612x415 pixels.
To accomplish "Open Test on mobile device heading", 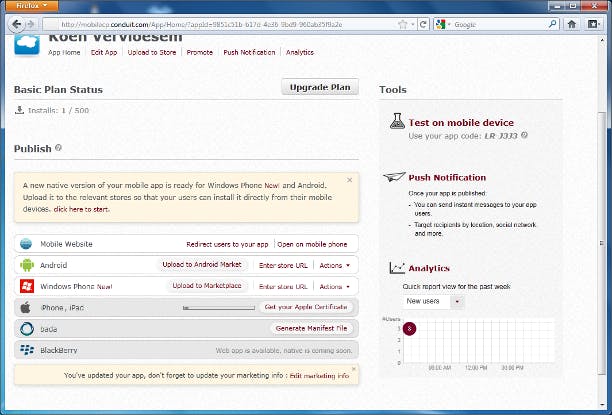I will 461,123.
